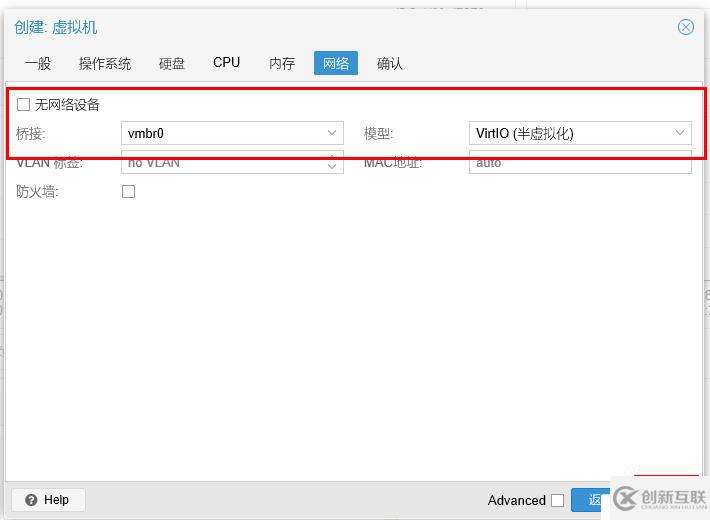Enable the 无网络设备 checkbox
The image size is (710, 520).
(x=24, y=105)
